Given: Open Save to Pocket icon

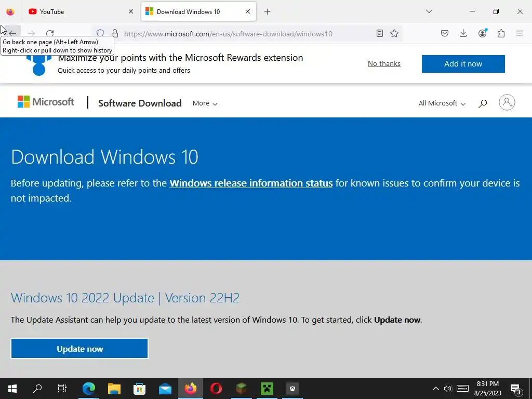Looking at the screenshot, I should tap(445, 33).
